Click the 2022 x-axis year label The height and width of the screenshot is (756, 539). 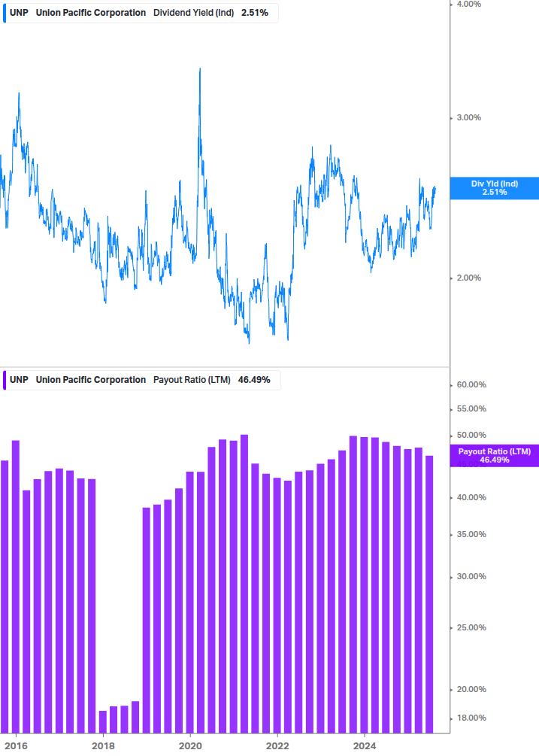277,746
